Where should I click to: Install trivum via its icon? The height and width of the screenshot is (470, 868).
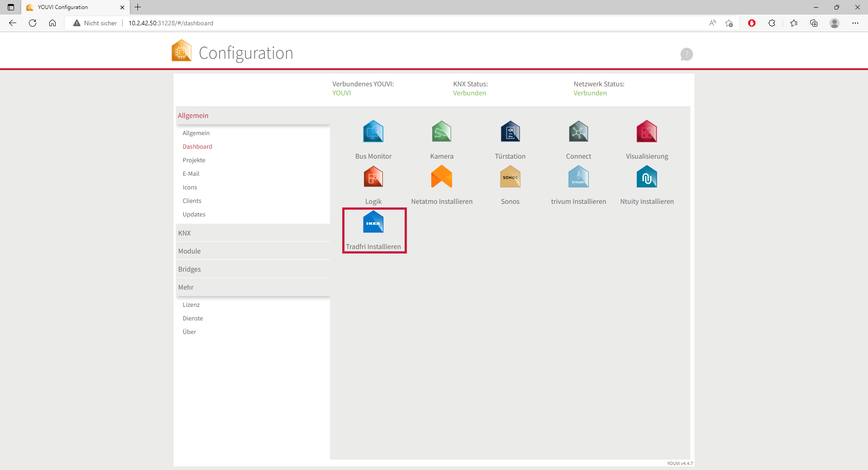(x=578, y=177)
